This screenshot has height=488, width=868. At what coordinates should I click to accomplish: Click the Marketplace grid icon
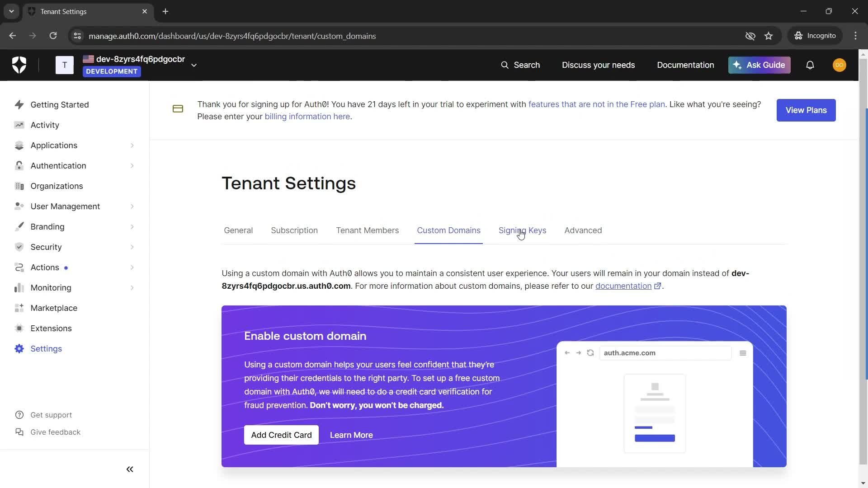pyautogui.click(x=19, y=308)
